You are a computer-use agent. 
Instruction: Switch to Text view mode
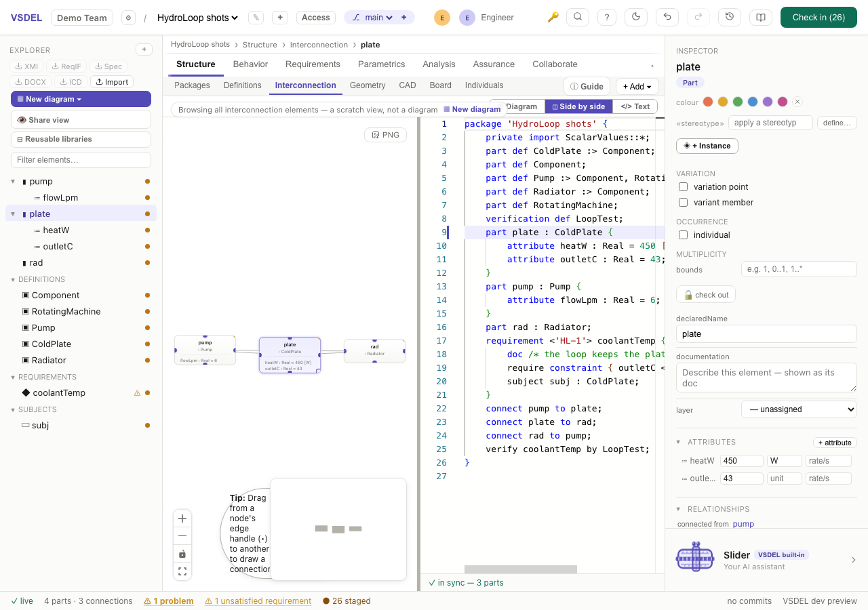(635, 106)
